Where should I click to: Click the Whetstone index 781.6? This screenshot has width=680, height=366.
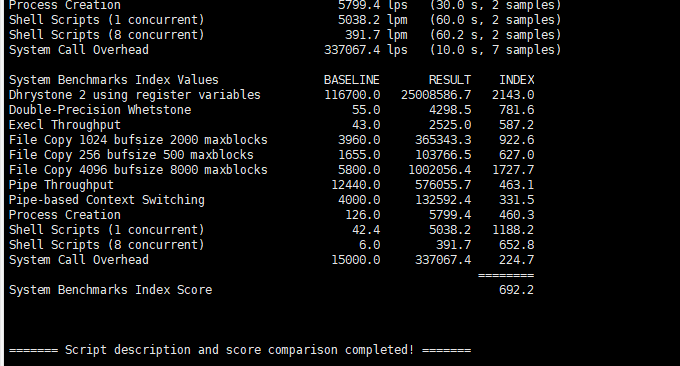click(517, 110)
